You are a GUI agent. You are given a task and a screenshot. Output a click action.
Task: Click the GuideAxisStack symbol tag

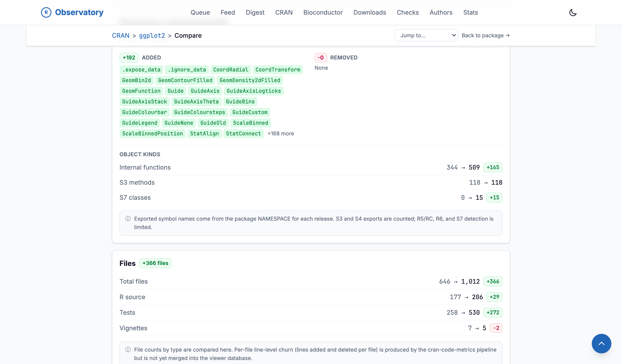pos(144,101)
